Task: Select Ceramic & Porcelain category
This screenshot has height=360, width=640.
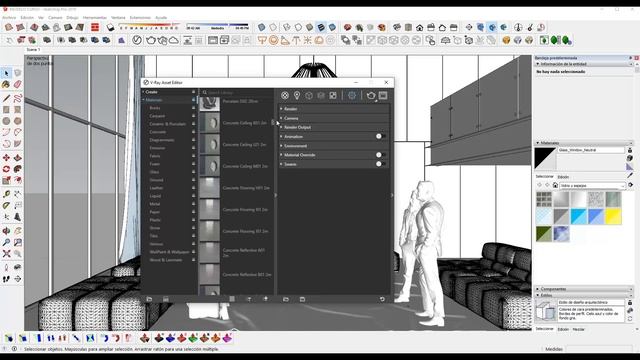Action: point(167,124)
